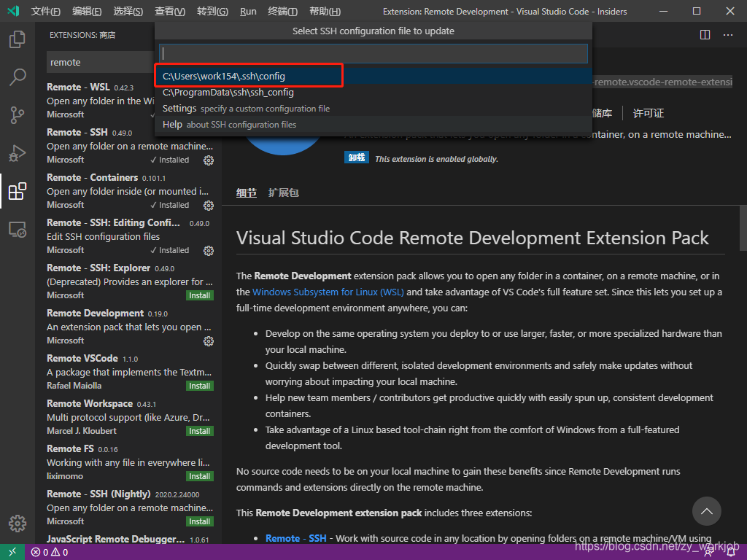
Task: Open the Run and Debug view icon
Action: [18, 153]
